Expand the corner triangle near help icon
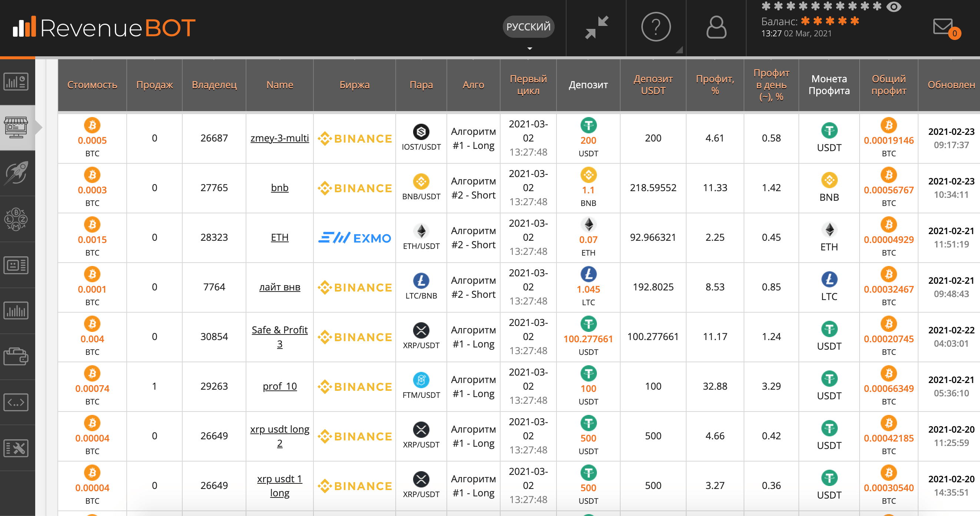980x516 pixels. click(680, 50)
